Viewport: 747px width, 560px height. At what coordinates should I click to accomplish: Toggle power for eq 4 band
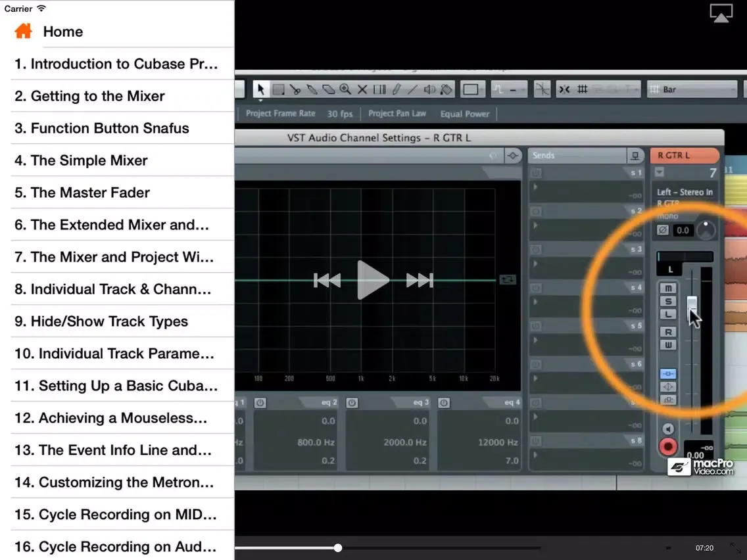point(444,403)
